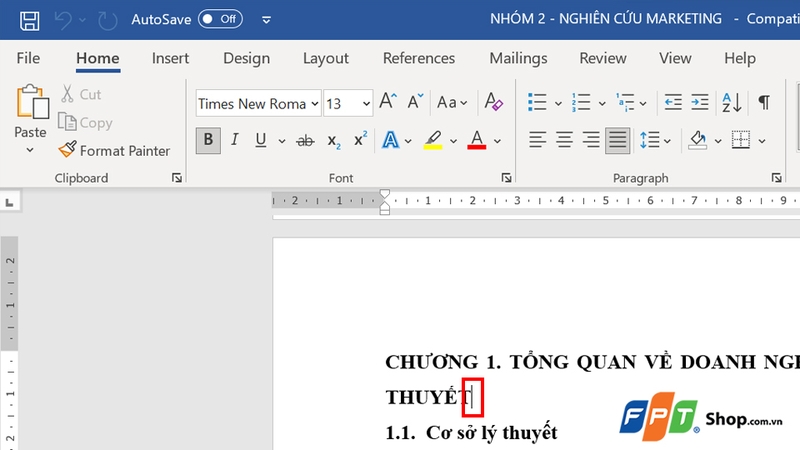800x450 pixels.
Task: Apply Text Effects and Typography
Action: point(390,140)
